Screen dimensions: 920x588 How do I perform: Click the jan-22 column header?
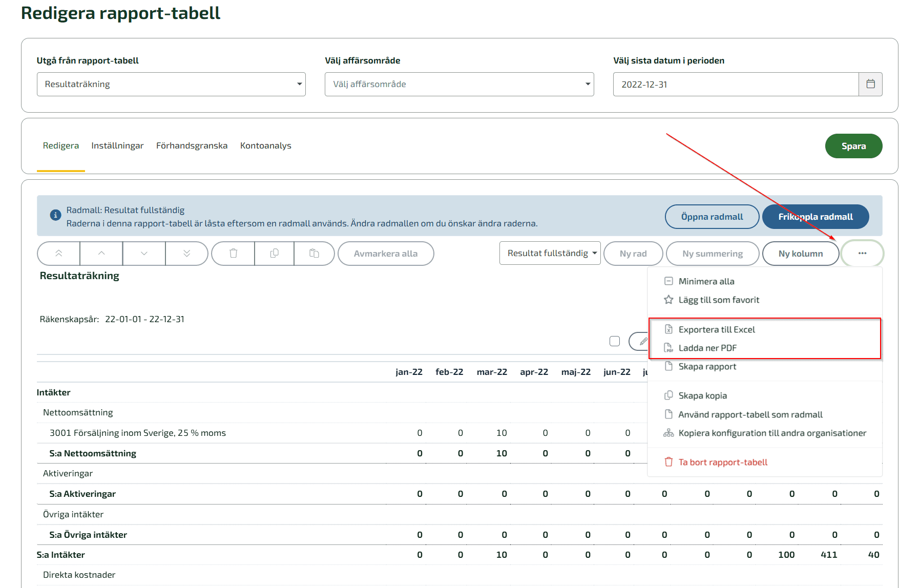409,372
